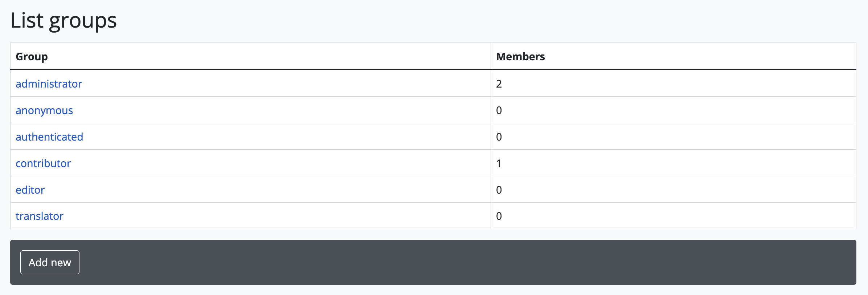Click the Group column header
The height and width of the screenshot is (295, 868).
pos(32,57)
